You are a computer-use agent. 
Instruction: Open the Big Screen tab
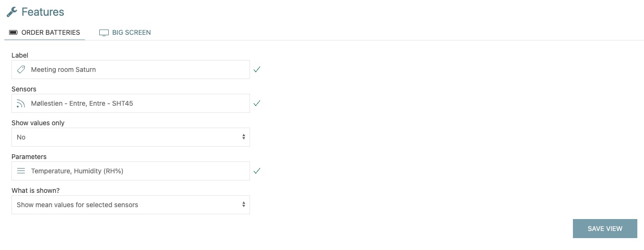pyautogui.click(x=131, y=33)
